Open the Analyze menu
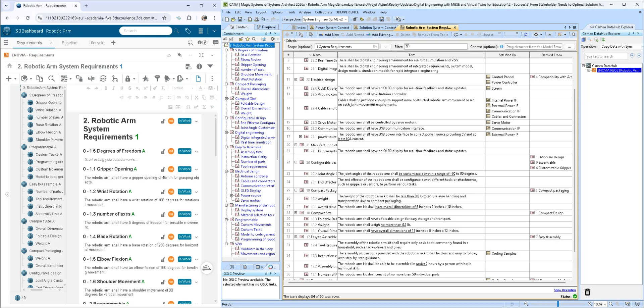 (x=305, y=12)
